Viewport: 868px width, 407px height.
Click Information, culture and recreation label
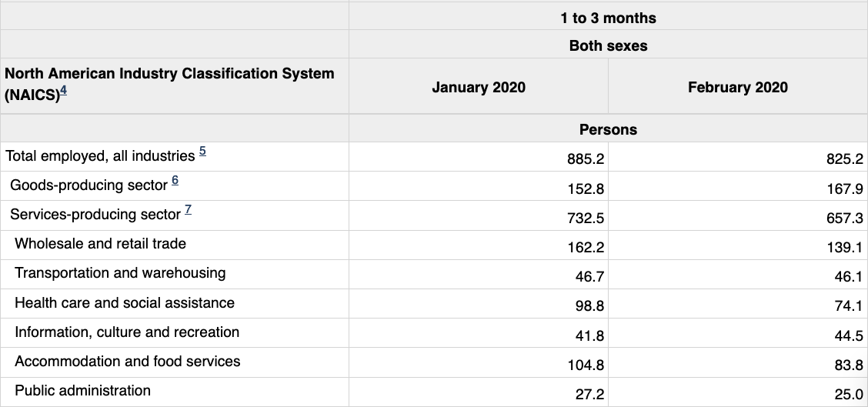tap(127, 332)
